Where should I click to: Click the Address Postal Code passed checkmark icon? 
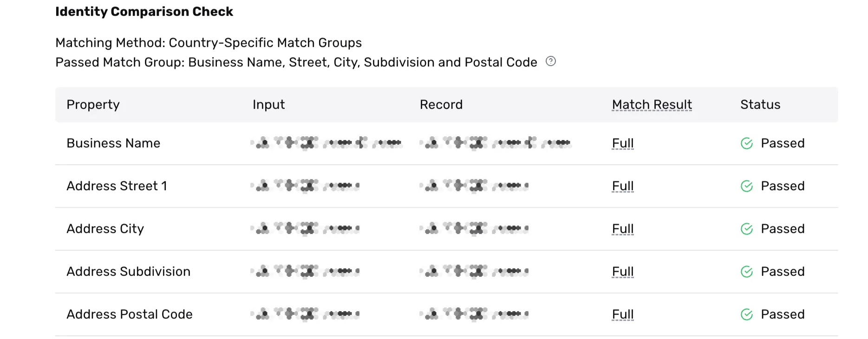pyautogui.click(x=747, y=314)
